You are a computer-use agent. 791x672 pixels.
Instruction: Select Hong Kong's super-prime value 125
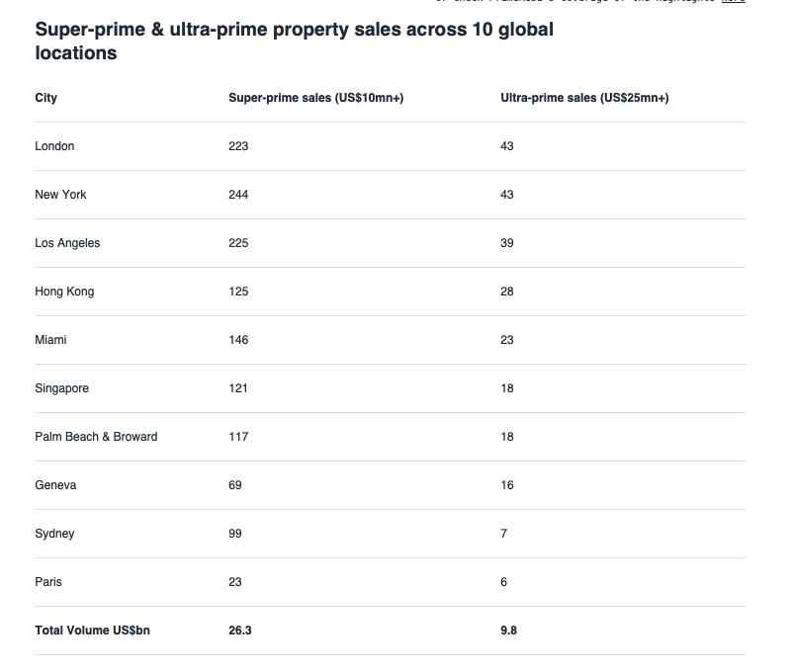pos(238,292)
